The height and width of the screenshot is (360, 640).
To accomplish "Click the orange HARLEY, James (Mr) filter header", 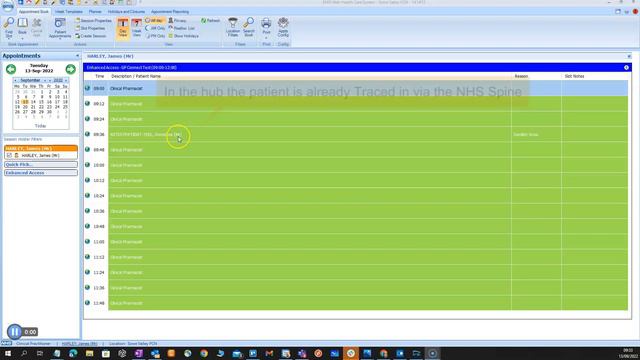I will point(41,149).
